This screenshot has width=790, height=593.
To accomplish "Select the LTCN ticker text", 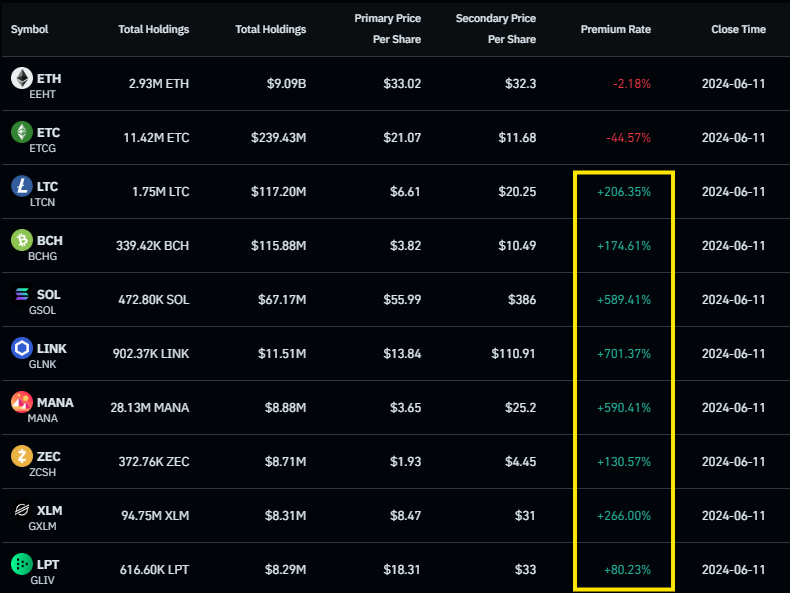I will [42, 202].
